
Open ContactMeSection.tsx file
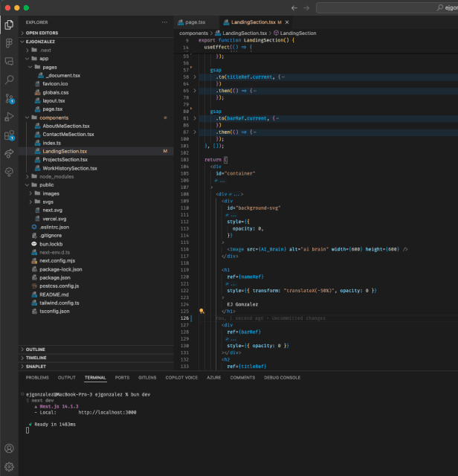pos(96,134)
